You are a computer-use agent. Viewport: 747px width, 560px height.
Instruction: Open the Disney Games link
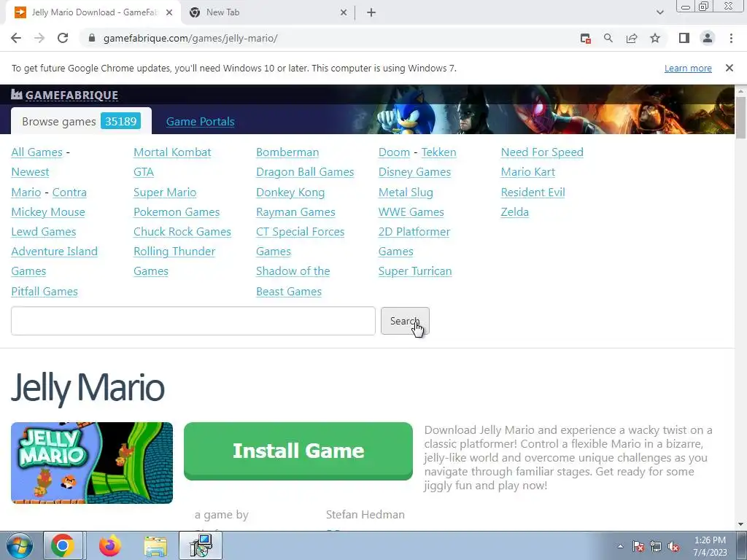click(414, 172)
